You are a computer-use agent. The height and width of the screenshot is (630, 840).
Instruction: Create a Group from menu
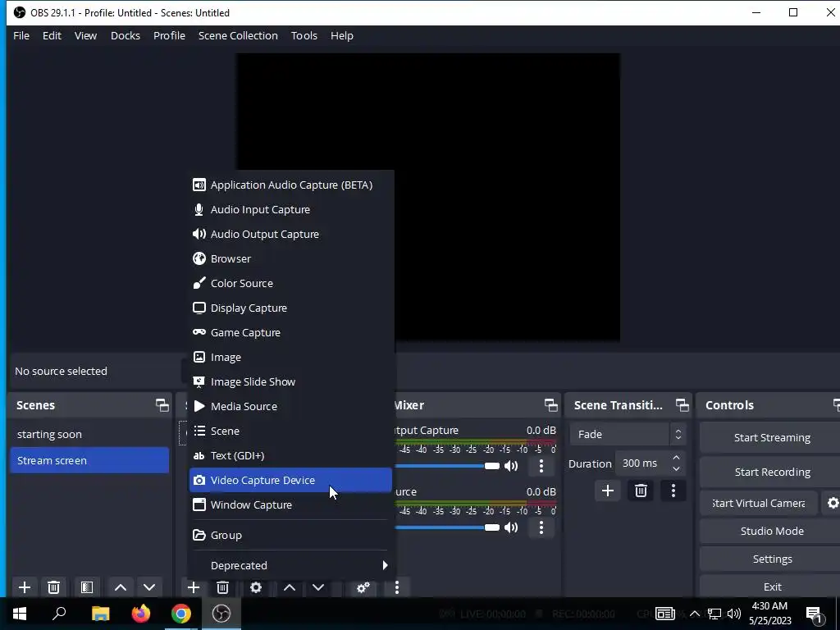click(x=290, y=535)
